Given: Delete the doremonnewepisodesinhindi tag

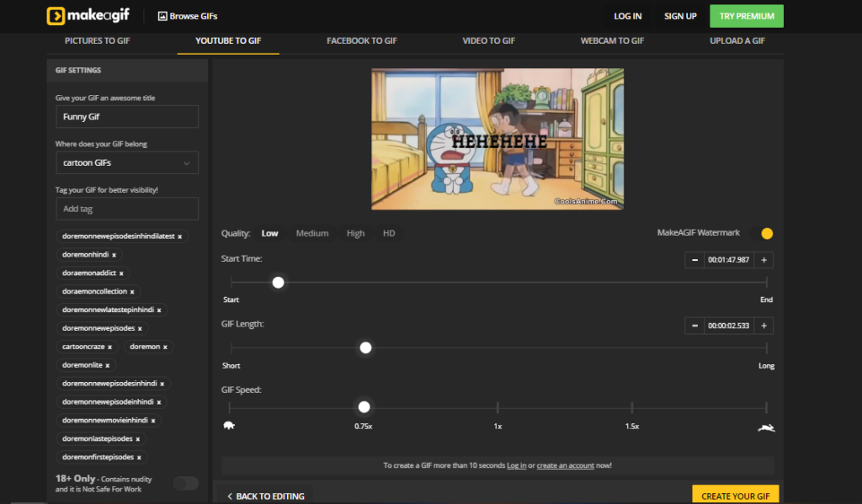Looking at the screenshot, I should pos(162,384).
